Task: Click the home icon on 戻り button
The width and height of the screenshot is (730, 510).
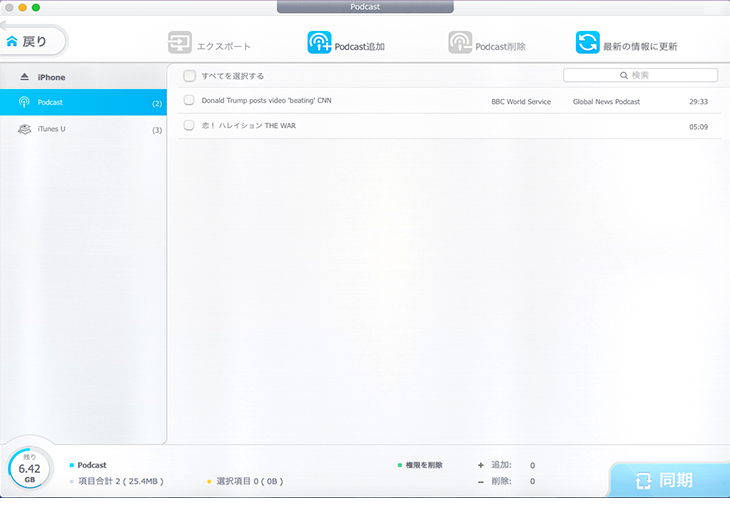Action: [12, 41]
